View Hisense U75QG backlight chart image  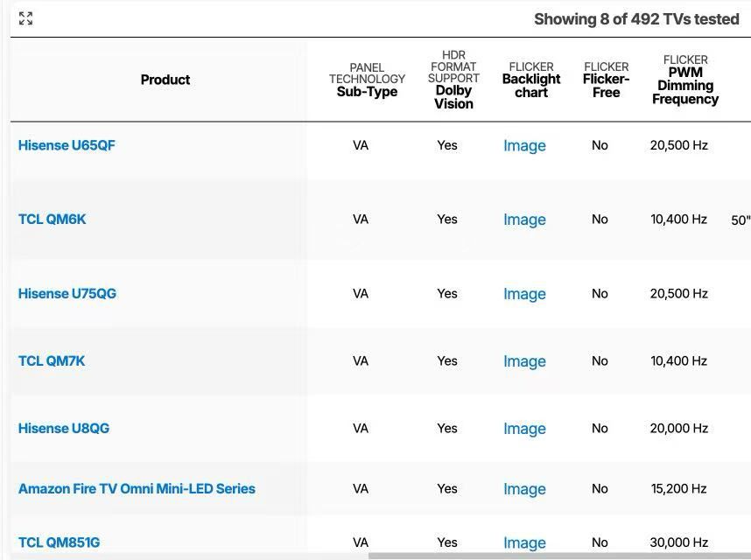pyautogui.click(x=524, y=295)
